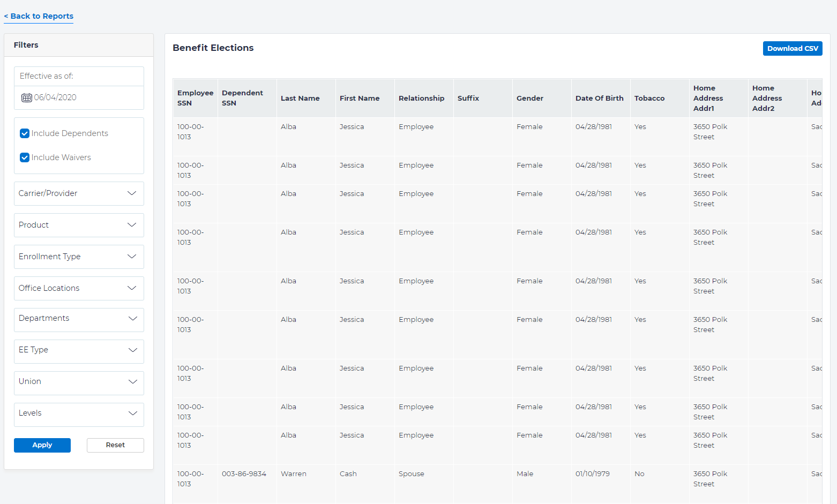Image resolution: width=837 pixels, height=504 pixels.
Task: Expand the Departments filter
Action: 79,319
